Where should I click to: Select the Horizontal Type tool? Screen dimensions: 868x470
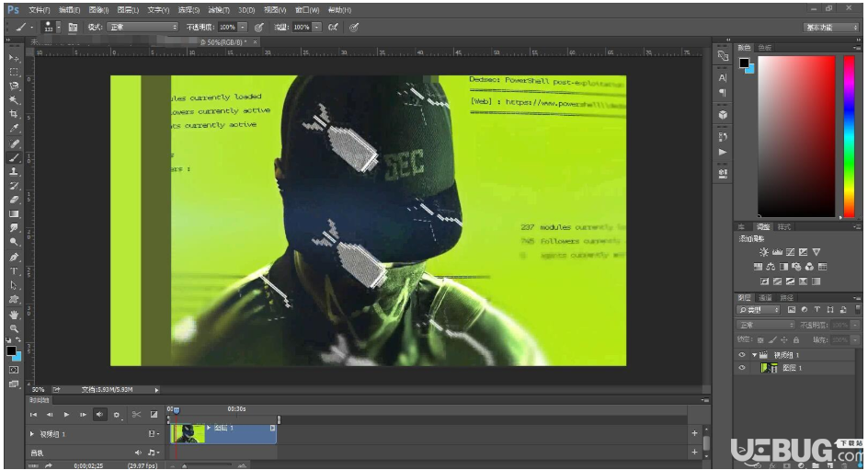pos(14,271)
